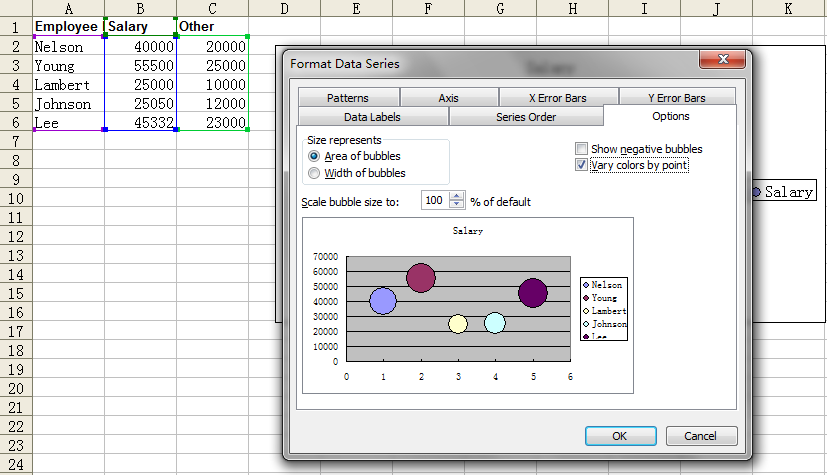Select column D header
Screen dimensions: 827x475
click(284, 8)
